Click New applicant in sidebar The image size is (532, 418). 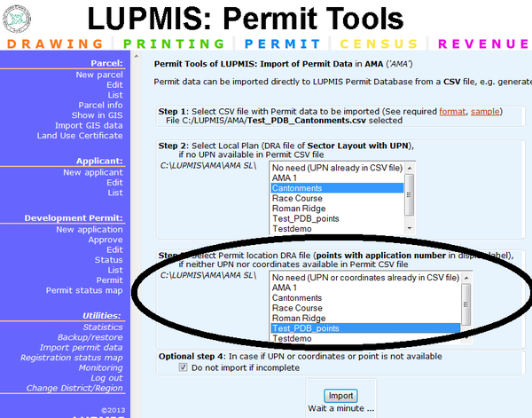[x=93, y=172]
